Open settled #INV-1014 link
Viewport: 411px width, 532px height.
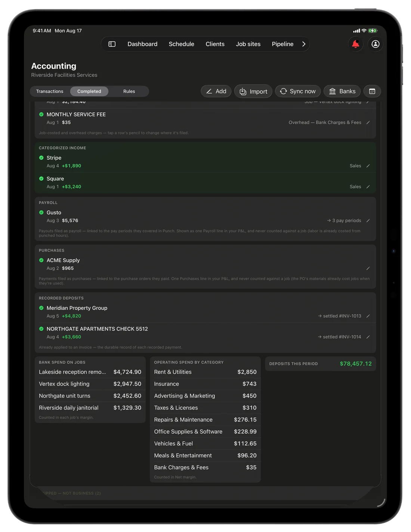(340, 337)
